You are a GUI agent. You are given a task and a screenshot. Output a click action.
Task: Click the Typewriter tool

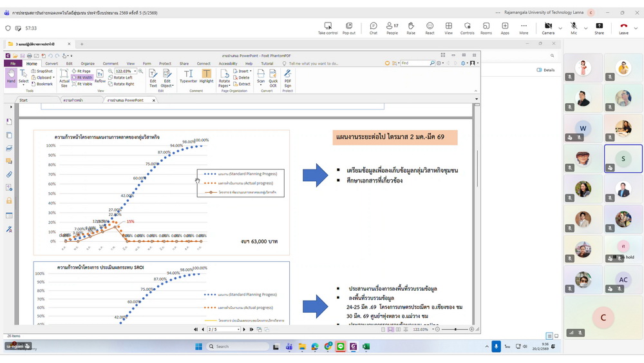click(x=188, y=77)
